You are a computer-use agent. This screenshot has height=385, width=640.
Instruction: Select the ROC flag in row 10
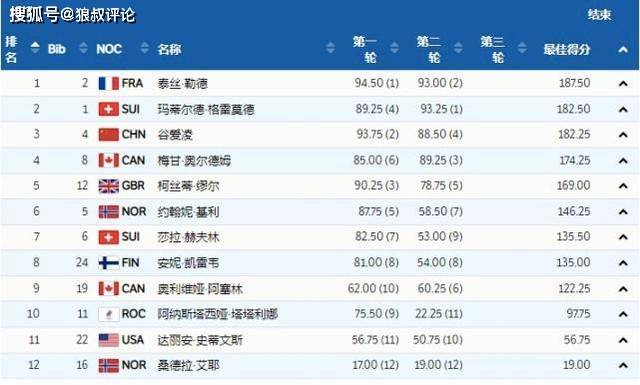pos(109,314)
